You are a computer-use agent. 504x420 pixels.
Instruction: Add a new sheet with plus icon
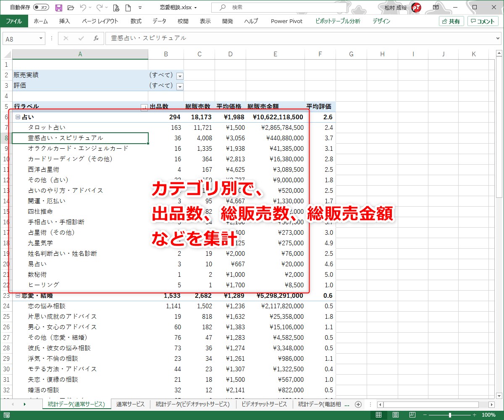358,404
